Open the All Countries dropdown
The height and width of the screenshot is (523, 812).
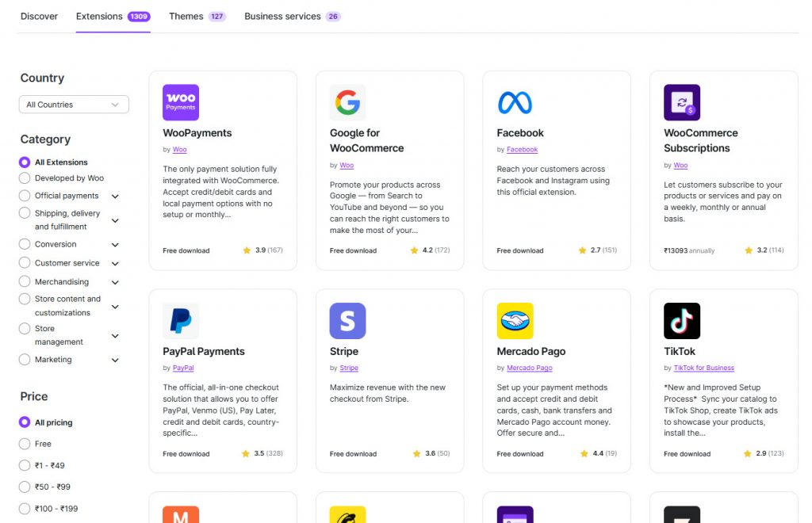[73, 104]
